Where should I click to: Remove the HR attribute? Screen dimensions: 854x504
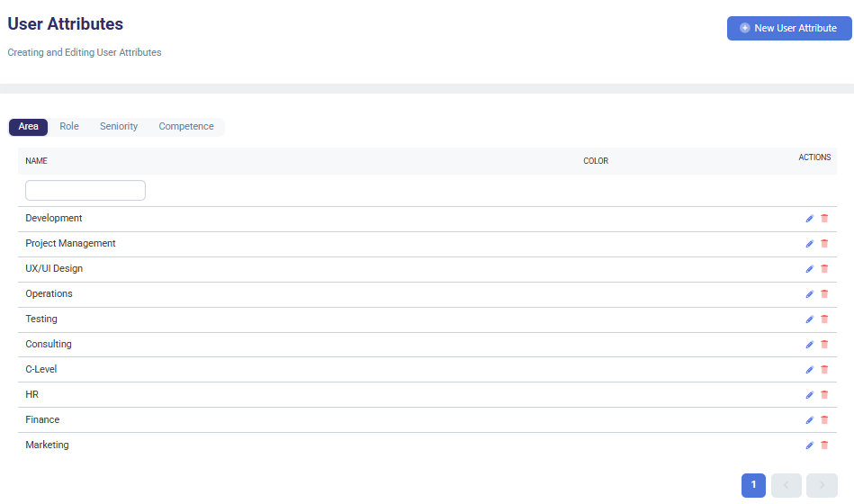[824, 395]
